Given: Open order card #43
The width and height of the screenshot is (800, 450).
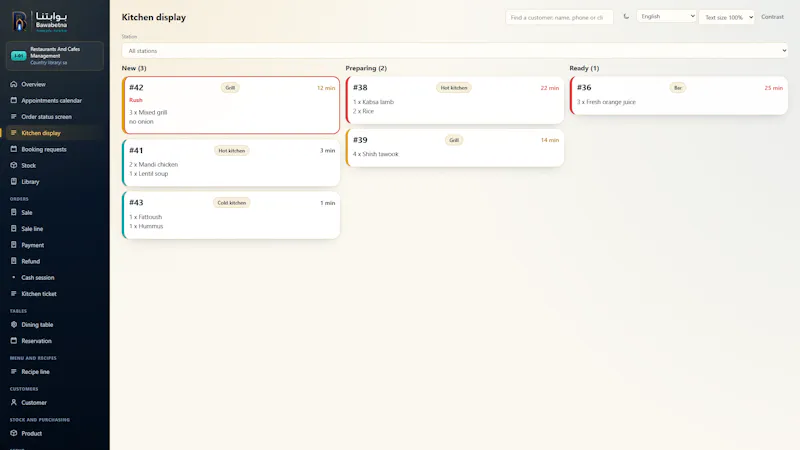Looking at the screenshot, I should point(231,215).
